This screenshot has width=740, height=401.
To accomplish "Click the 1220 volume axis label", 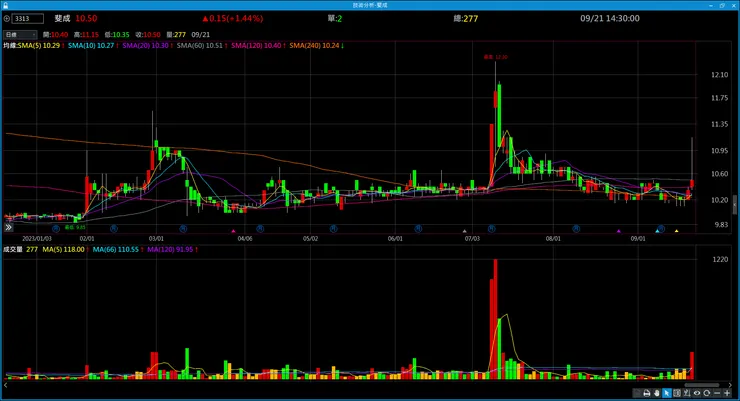I will pos(720,259).
